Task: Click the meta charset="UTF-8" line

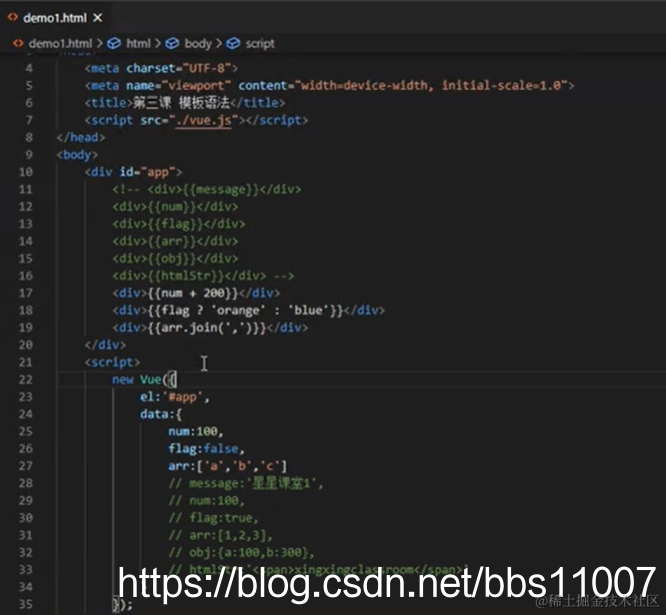Action: click(161, 68)
